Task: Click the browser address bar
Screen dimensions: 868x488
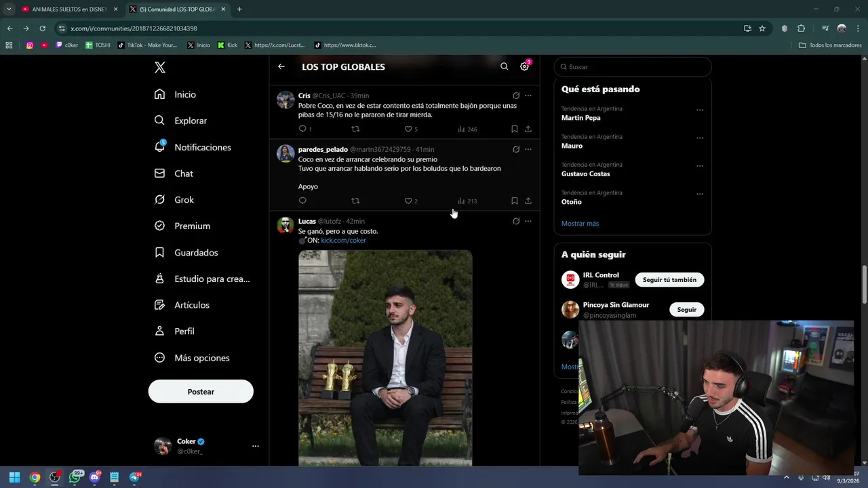Action: [x=400, y=28]
